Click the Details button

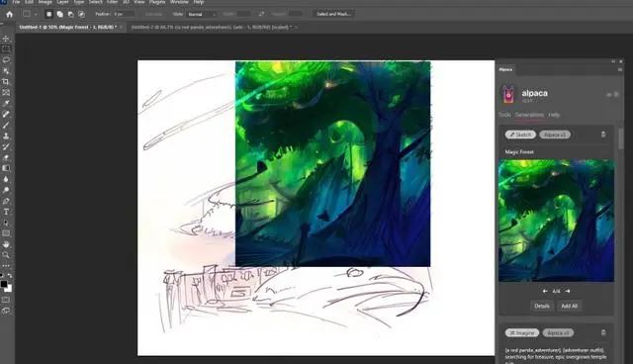[542, 306]
